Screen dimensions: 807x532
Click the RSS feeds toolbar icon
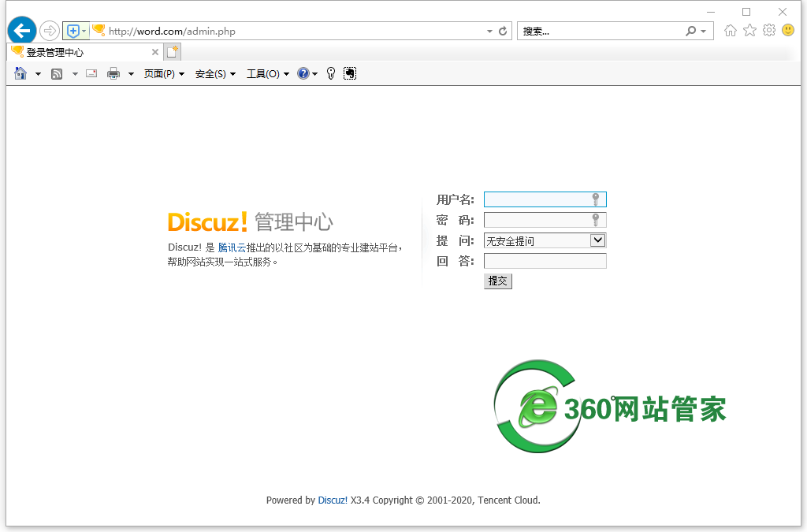point(57,74)
